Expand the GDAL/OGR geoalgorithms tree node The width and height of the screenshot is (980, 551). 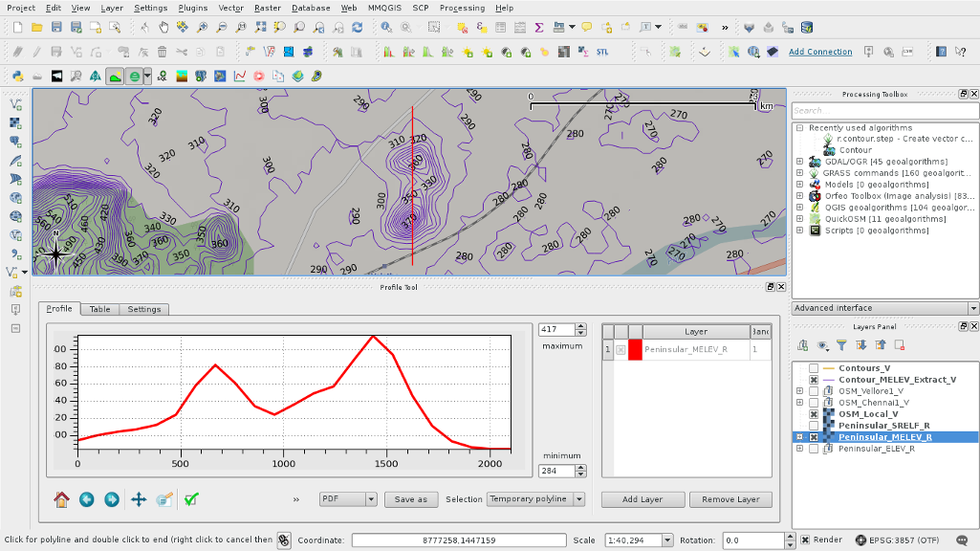click(799, 162)
